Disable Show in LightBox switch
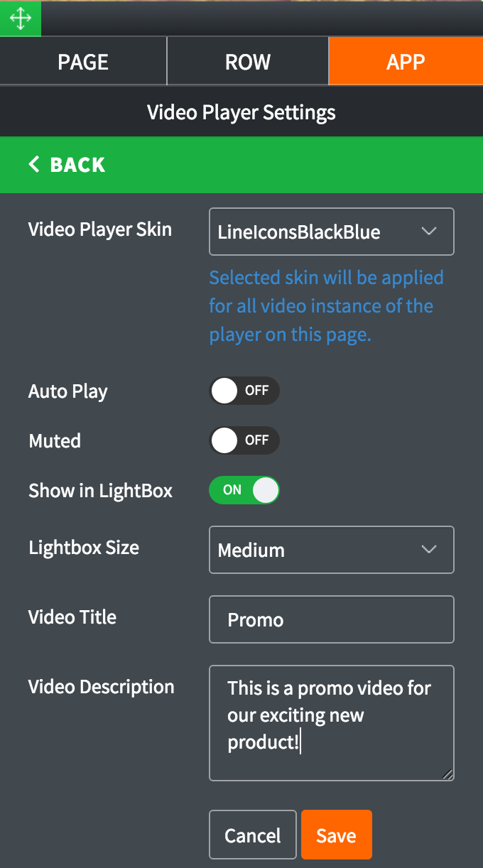Screen dimensions: 483x868 [244, 490]
